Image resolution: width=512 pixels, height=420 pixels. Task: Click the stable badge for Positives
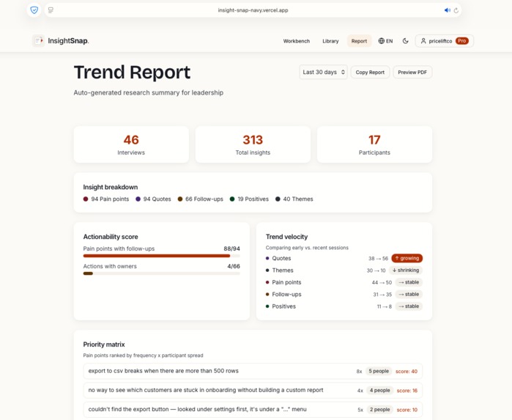pyautogui.click(x=409, y=306)
